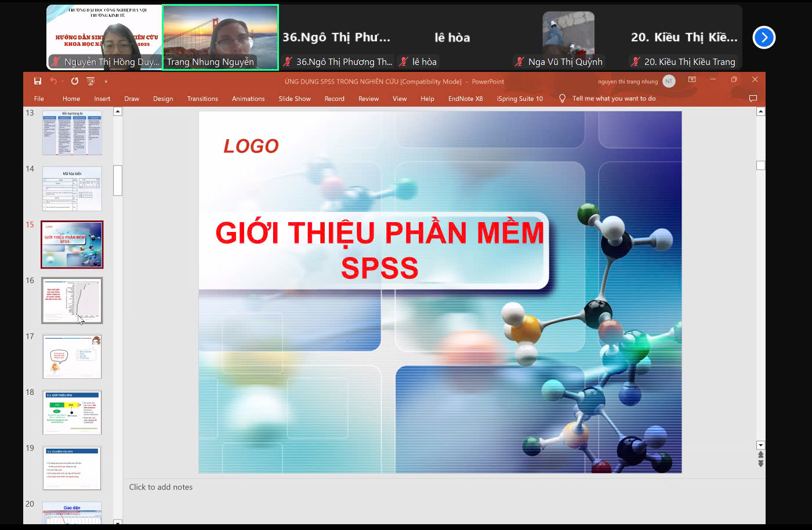Viewport: 812px width, 530px height.
Task: Open the undo history dropdown arrow
Action: click(62, 81)
